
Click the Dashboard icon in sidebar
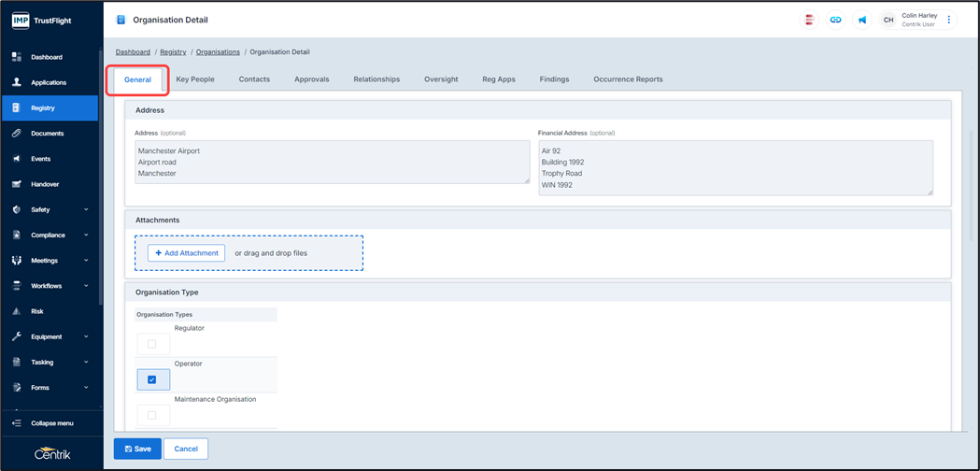(x=17, y=57)
